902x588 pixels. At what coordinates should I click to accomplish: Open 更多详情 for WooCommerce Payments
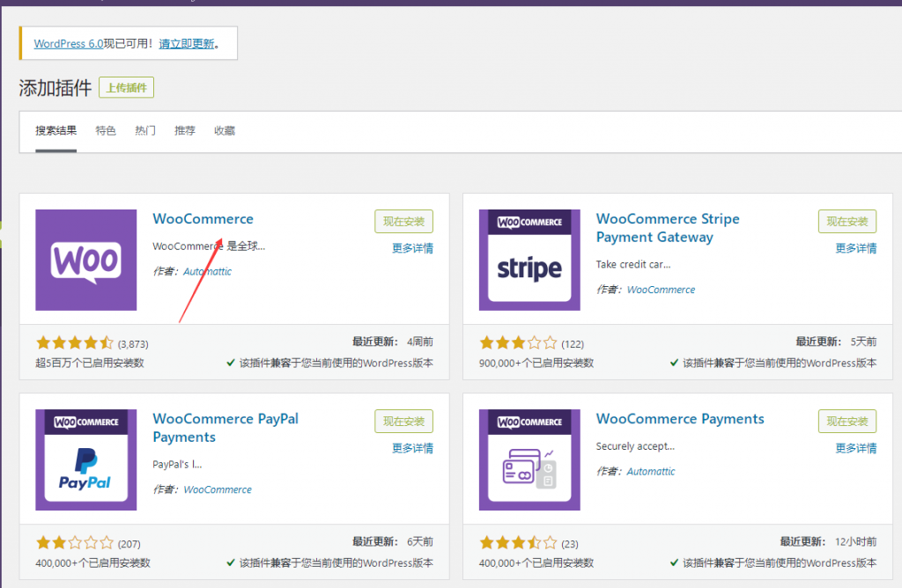pyautogui.click(x=856, y=448)
